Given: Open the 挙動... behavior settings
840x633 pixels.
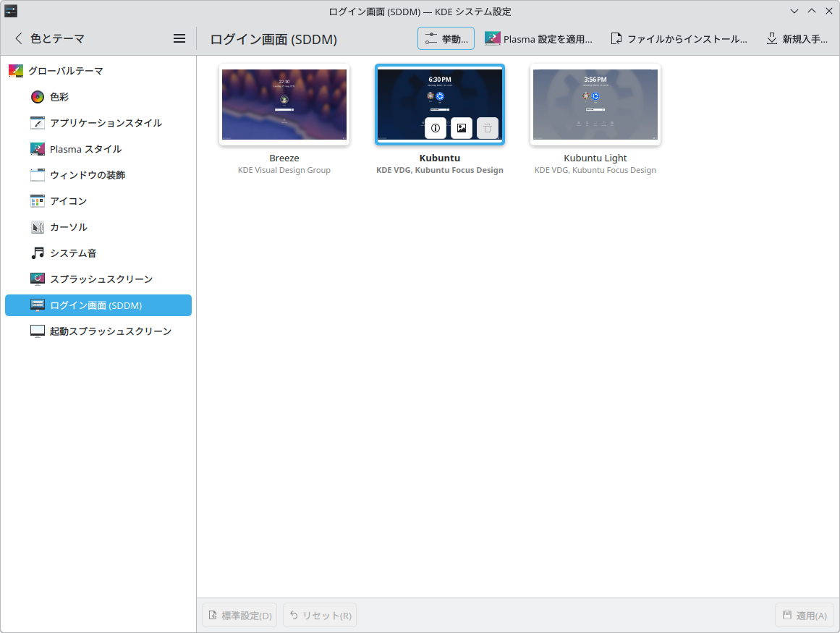Looking at the screenshot, I should tap(446, 38).
